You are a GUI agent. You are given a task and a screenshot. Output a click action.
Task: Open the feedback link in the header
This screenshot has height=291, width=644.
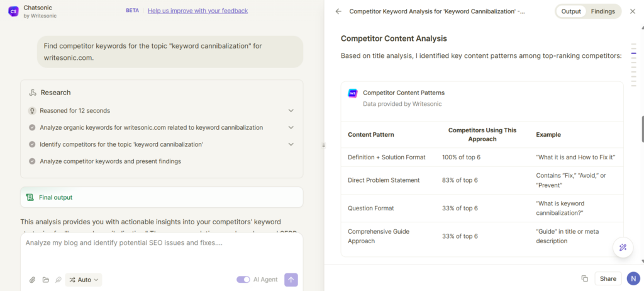tap(198, 11)
